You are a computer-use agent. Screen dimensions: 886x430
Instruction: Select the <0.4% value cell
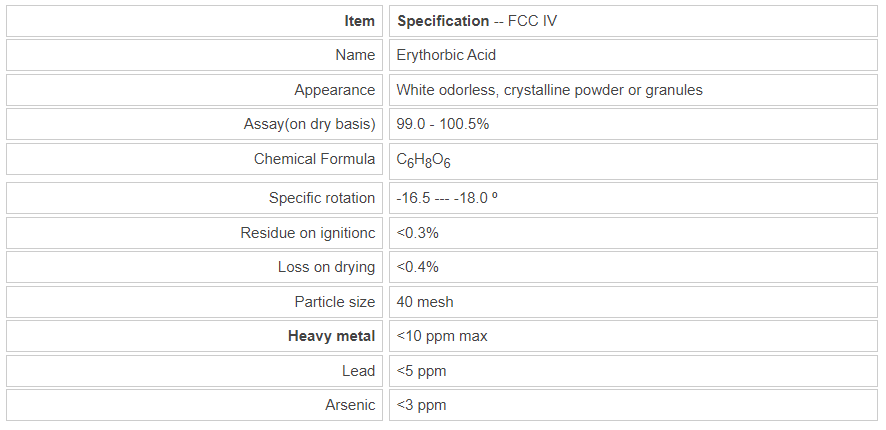click(x=417, y=267)
